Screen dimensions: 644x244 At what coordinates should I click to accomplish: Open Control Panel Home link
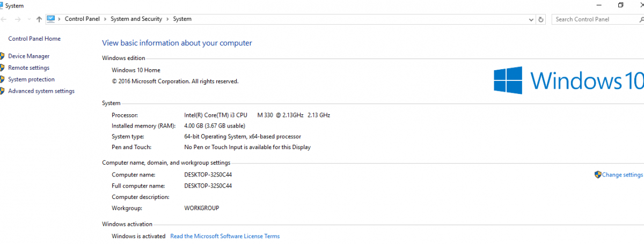tap(34, 39)
